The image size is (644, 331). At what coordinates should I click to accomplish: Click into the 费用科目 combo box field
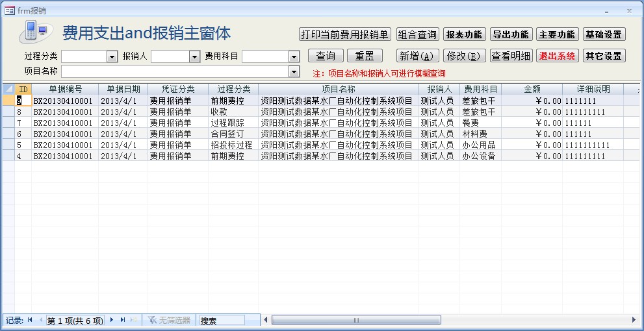click(x=265, y=57)
